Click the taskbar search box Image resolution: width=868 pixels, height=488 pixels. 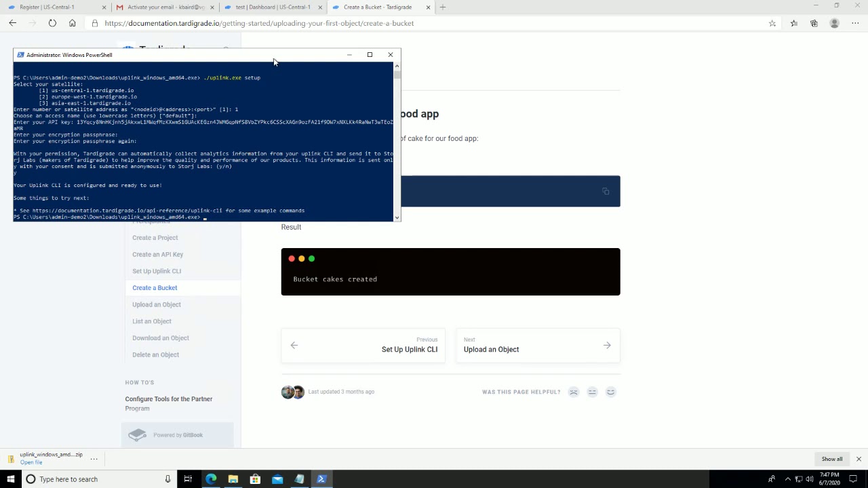coord(98,479)
